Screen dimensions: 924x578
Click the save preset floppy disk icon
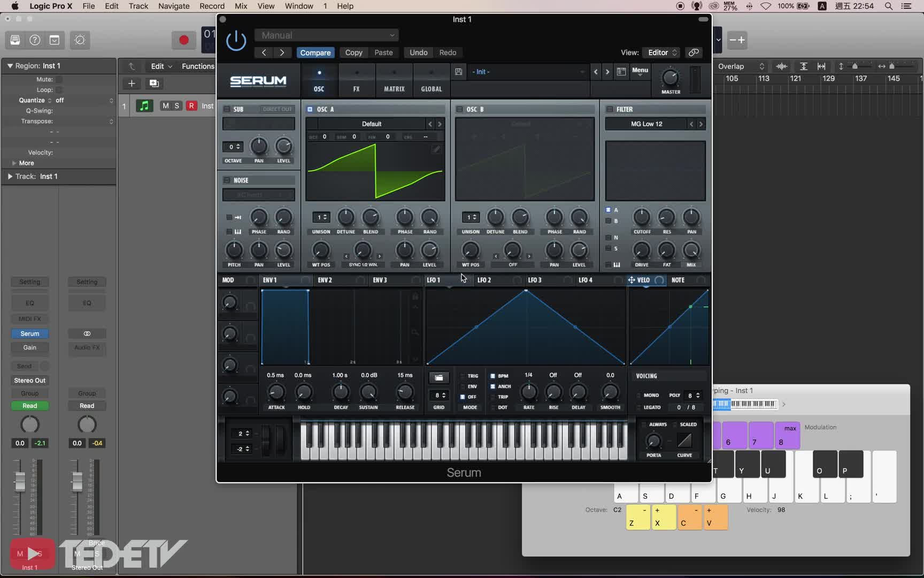458,72
